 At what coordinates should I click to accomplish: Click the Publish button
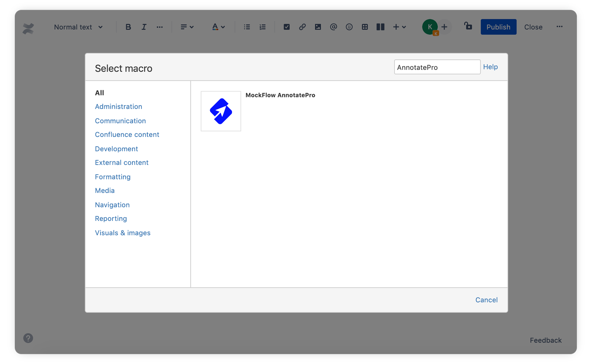[498, 27]
